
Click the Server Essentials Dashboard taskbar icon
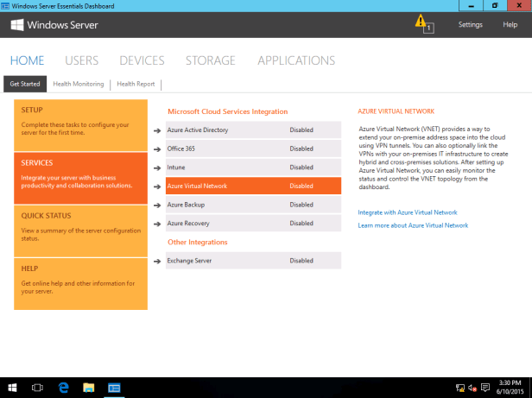click(114, 389)
